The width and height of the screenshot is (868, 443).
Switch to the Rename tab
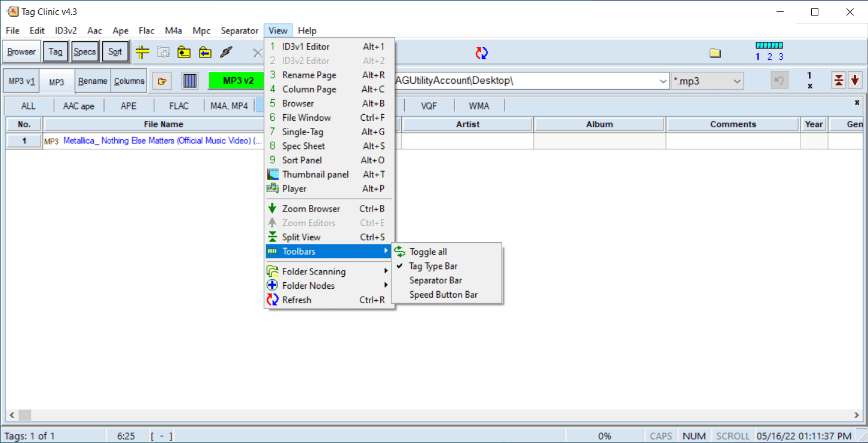pos(93,81)
